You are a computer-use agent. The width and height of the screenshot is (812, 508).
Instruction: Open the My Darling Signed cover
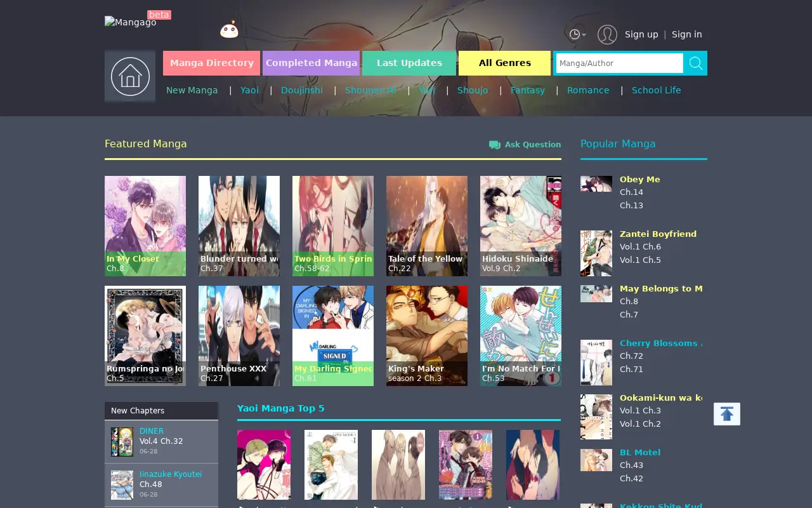point(333,336)
